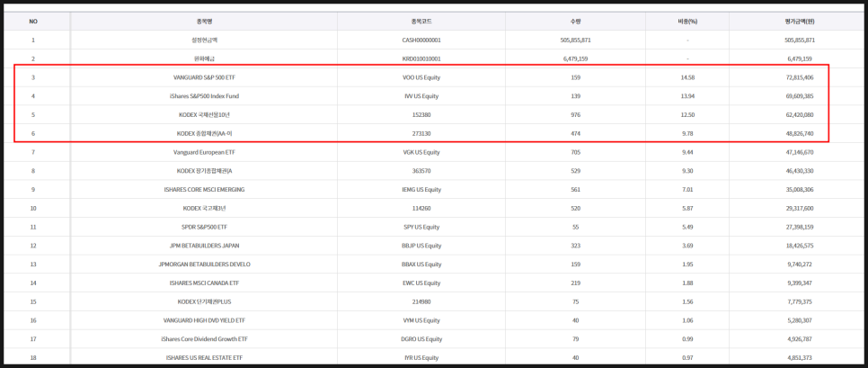The image size is (868, 368).
Task: Click the 비중(%) column header
Action: click(x=687, y=22)
